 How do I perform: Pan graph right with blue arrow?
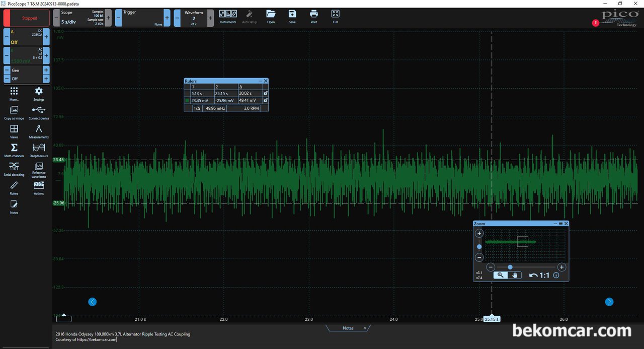point(609,302)
